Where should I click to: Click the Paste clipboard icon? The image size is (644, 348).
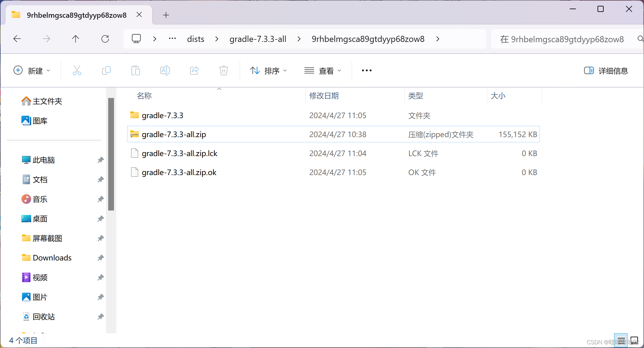[x=135, y=71]
